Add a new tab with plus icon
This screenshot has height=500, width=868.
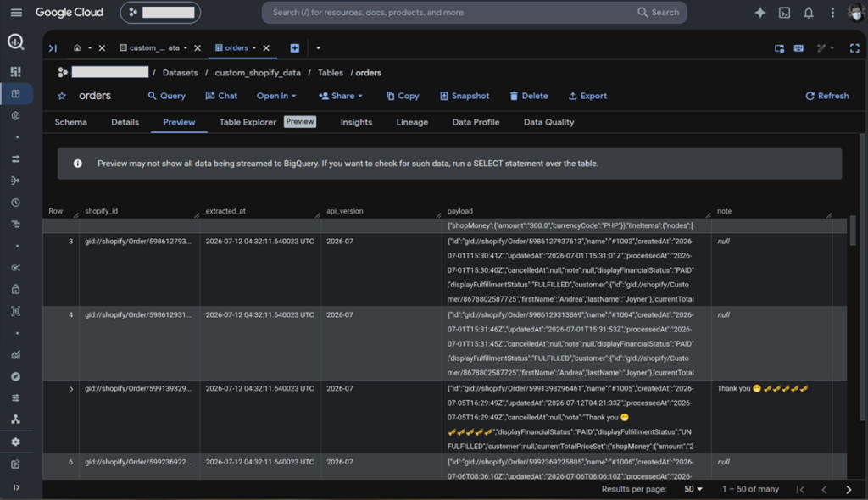(294, 48)
